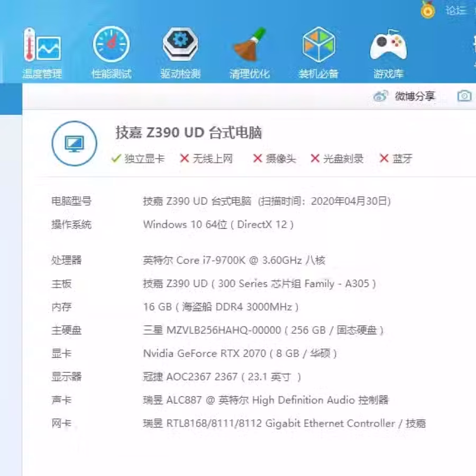The height and width of the screenshot is (476, 476).
Task: Open the 驱动检测 driver detection tool
Action: (180, 53)
